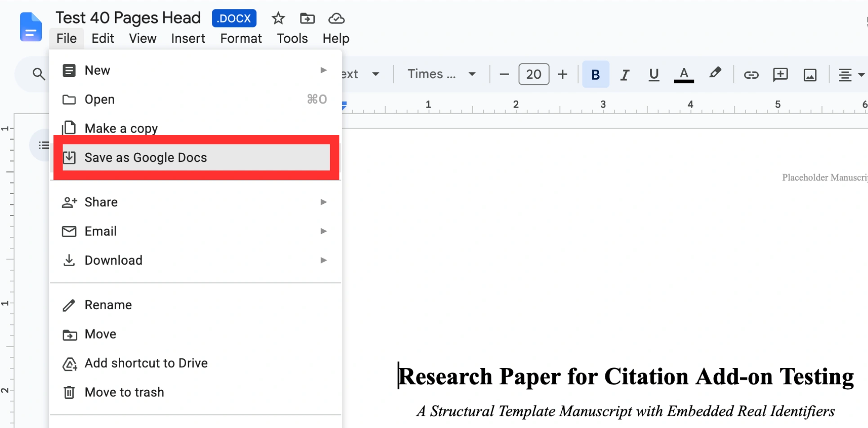
Task: Open the highlight color marker tool
Action: [715, 73]
